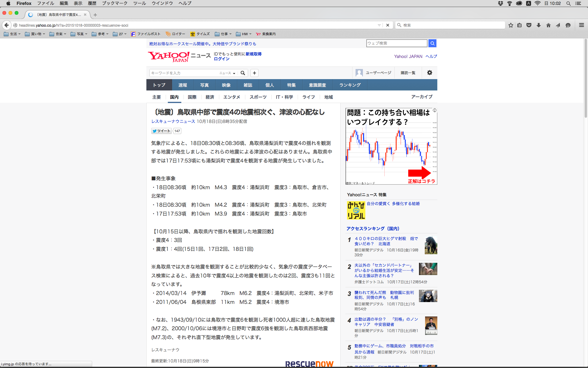Open the Firefox downloads arrow
Image resolution: width=588 pixels, height=368 pixels.
pos(538,25)
